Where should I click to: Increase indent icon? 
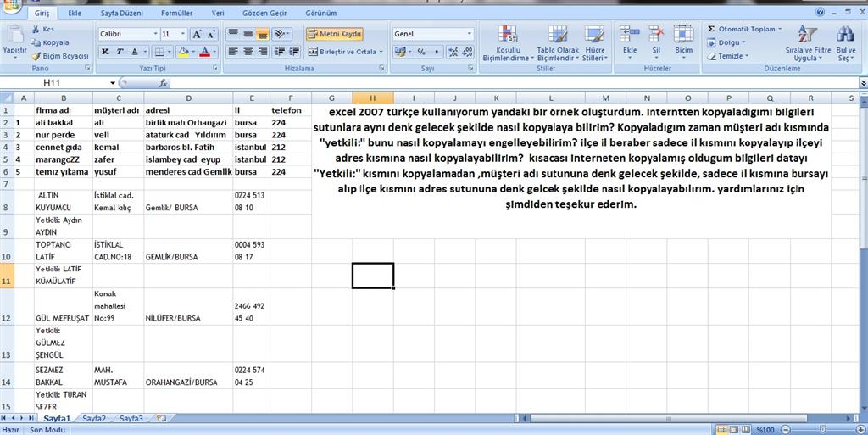(x=294, y=52)
